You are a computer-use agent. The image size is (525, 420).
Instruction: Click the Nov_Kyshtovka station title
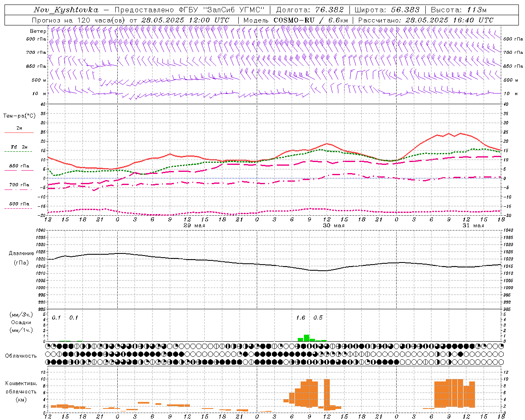[66, 10]
